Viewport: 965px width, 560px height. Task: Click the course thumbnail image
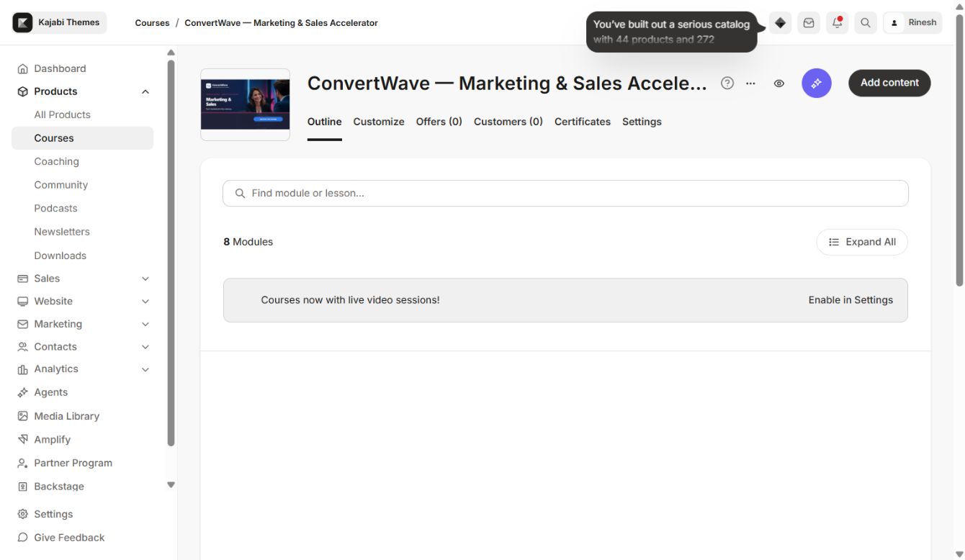[x=245, y=104]
